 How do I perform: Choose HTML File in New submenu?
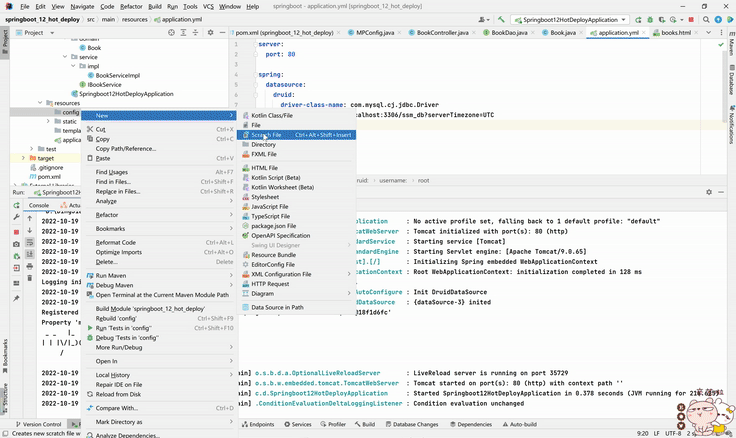tap(297, 168)
